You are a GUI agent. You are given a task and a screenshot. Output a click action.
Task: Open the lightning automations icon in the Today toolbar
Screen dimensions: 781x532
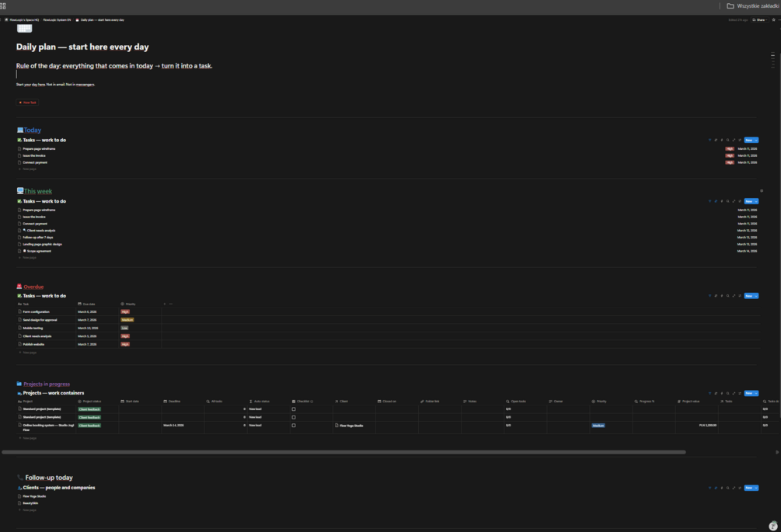coord(722,141)
